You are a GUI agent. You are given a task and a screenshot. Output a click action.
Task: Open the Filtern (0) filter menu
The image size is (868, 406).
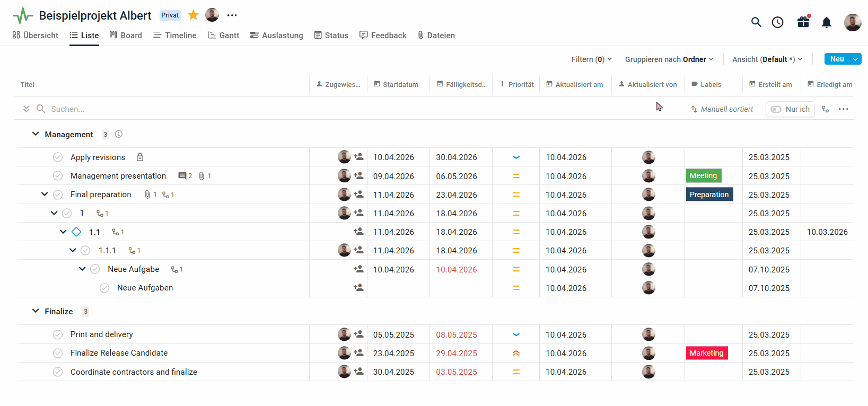click(x=591, y=59)
